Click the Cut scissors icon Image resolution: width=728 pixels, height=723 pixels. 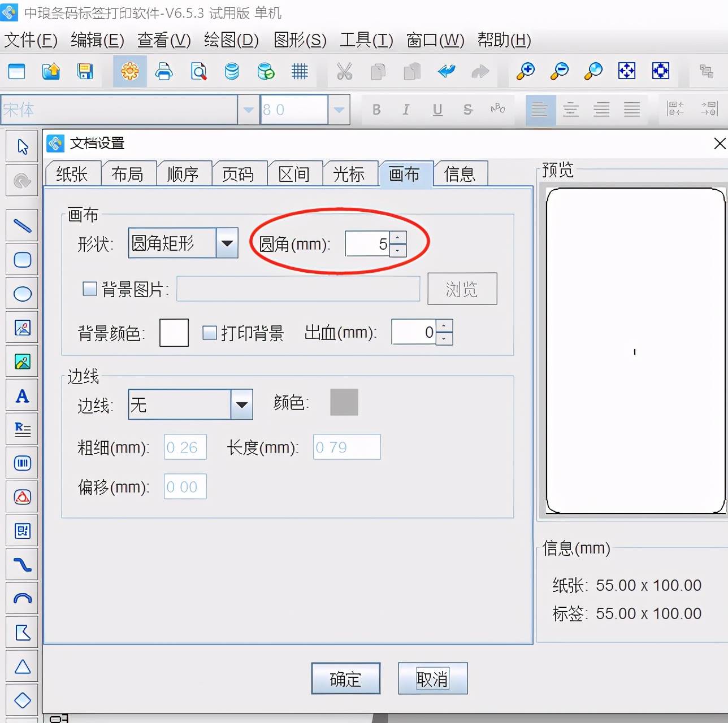[344, 71]
